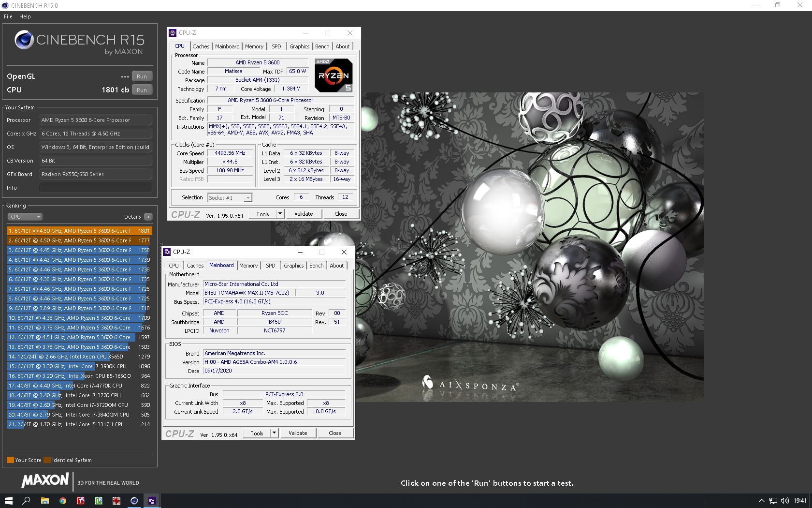Open SPD tab in upper CPU-Z window

tap(276, 46)
